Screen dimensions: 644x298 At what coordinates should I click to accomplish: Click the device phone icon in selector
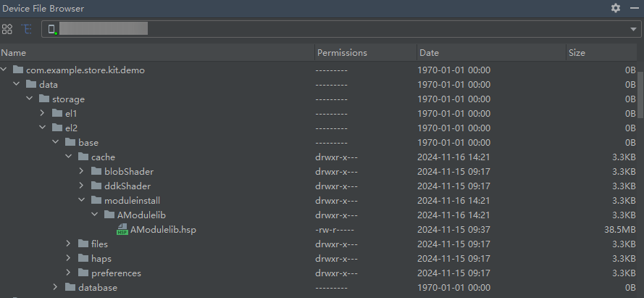(x=52, y=29)
